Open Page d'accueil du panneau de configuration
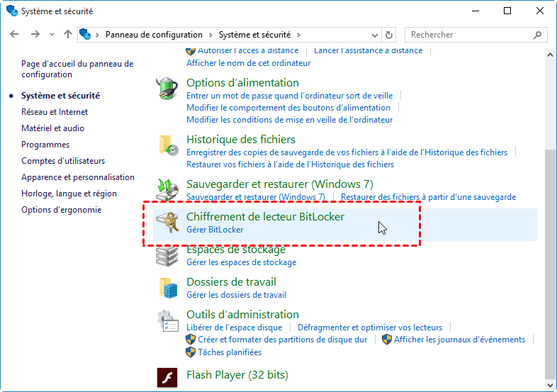The width and height of the screenshot is (557, 392). (77, 69)
